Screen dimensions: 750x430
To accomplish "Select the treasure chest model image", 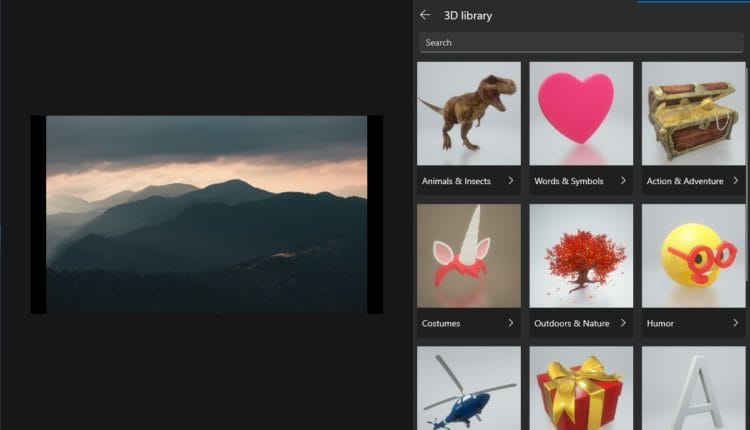I will [693, 113].
